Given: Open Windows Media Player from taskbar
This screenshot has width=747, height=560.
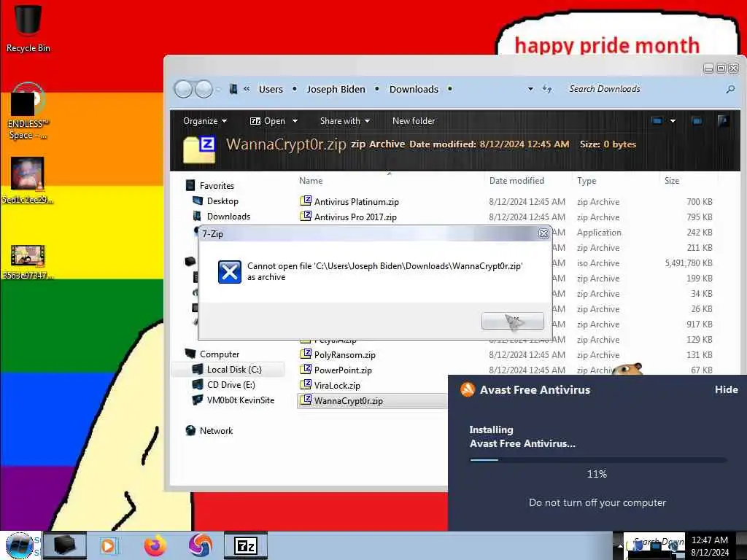Looking at the screenshot, I should pyautogui.click(x=109, y=545).
